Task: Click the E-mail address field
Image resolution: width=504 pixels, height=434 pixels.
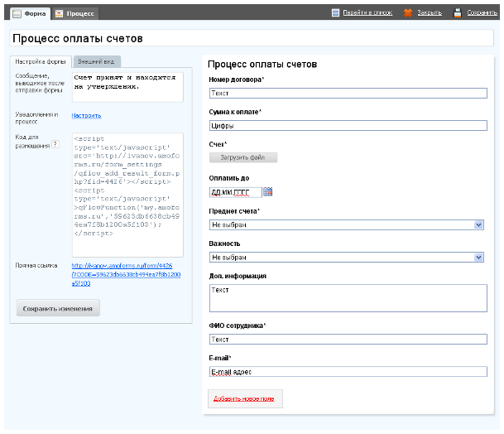Action: click(348, 372)
